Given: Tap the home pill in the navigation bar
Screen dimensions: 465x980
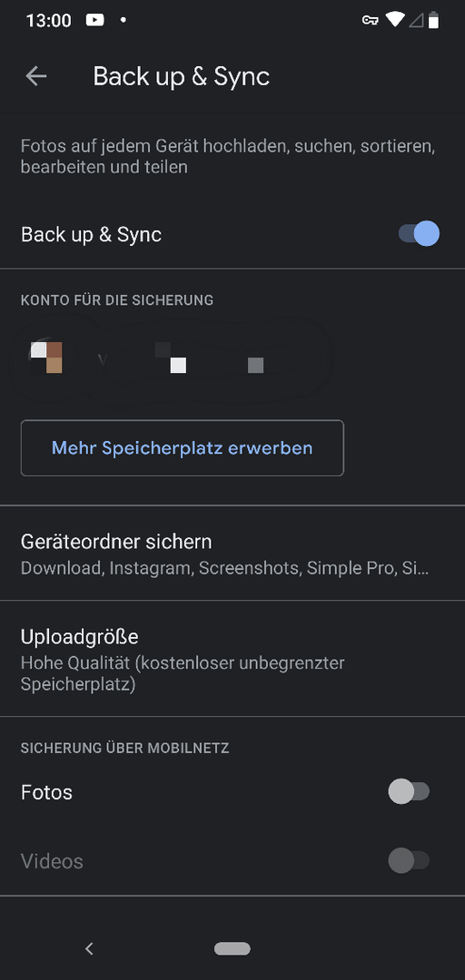Looking at the screenshot, I should tap(232, 949).
